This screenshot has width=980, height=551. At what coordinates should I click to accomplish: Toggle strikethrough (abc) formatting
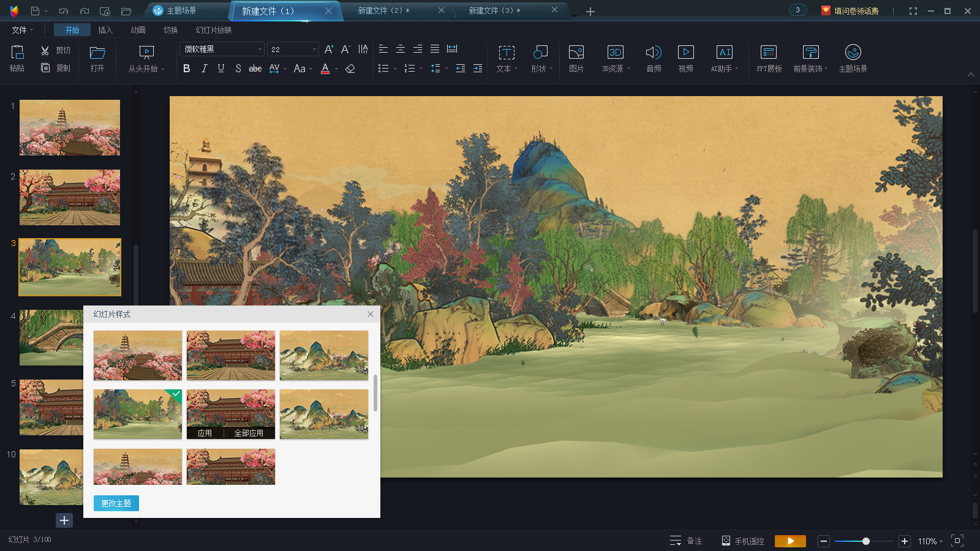(x=255, y=69)
